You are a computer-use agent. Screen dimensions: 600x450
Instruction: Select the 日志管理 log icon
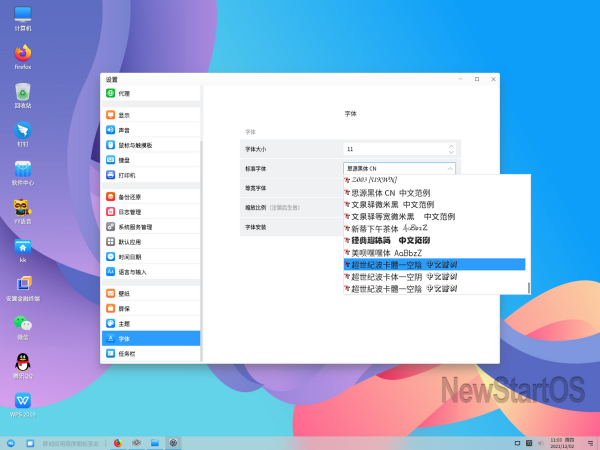pyautogui.click(x=111, y=212)
